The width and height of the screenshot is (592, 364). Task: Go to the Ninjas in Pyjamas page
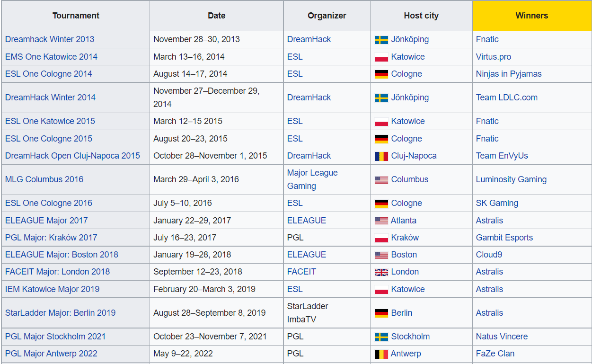509,74
